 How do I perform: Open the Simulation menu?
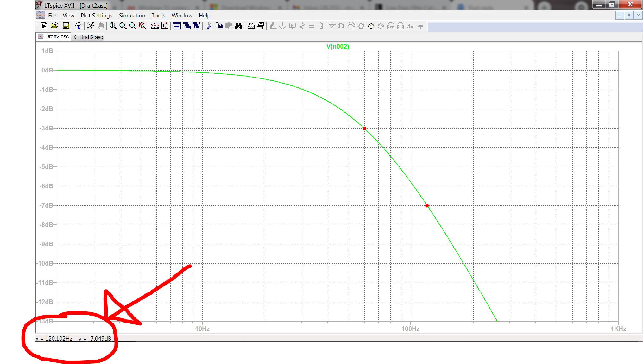click(132, 16)
